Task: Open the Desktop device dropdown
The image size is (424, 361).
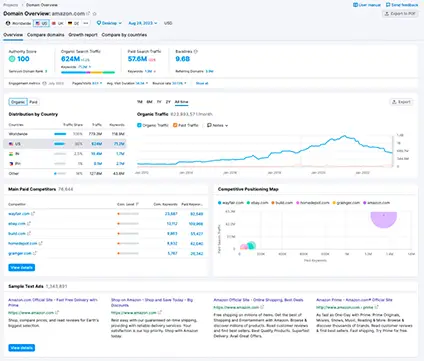Action: coord(109,23)
